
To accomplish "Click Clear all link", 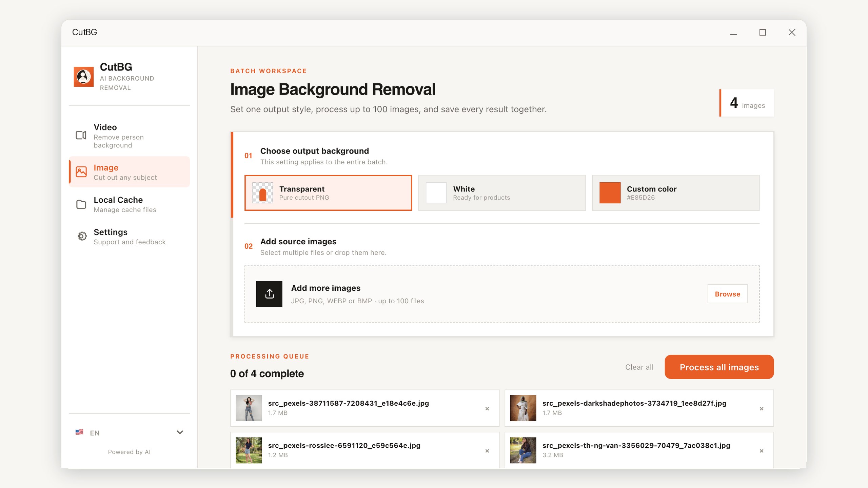I will [639, 367].
